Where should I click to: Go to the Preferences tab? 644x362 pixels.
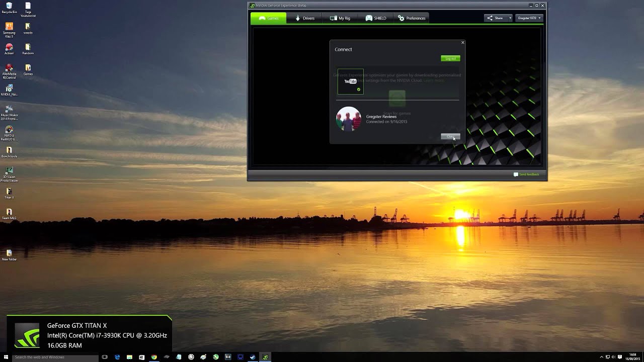[x=412, y=18]
